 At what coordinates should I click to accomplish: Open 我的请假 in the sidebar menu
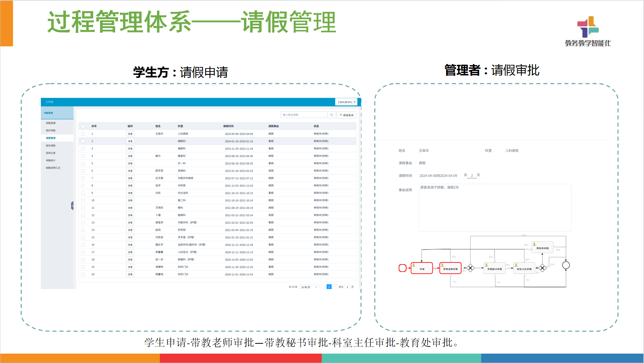click(51, 146)
